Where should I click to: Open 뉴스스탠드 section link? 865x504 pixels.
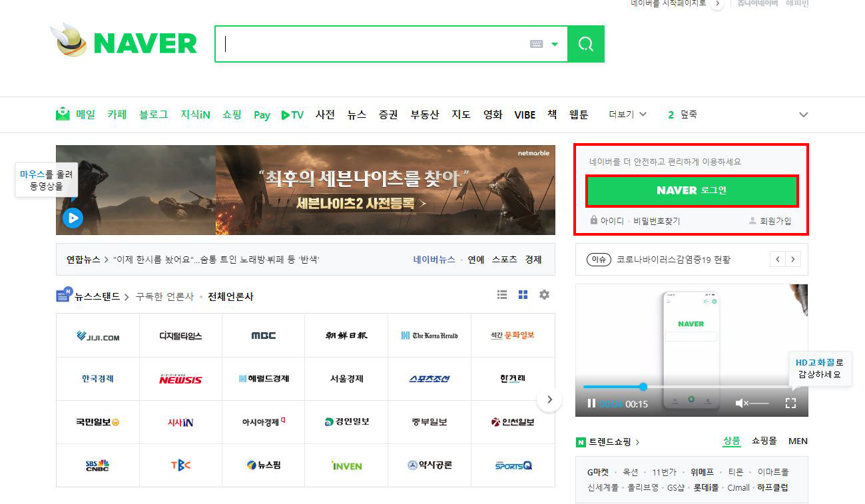click(97, 296)
